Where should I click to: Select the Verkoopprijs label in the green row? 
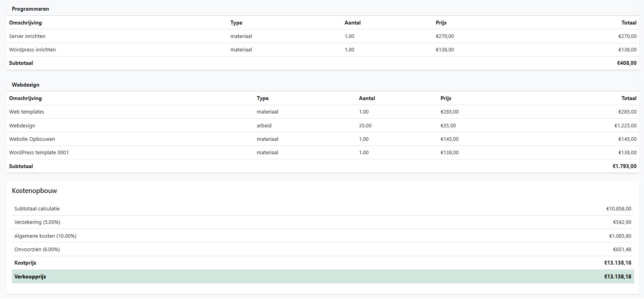tap(30, 276)
